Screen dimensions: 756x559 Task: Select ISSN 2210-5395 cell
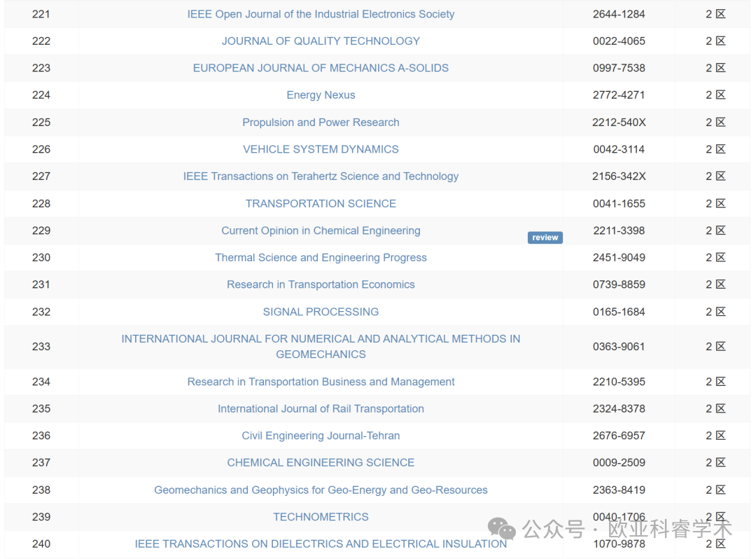[619, 382]
